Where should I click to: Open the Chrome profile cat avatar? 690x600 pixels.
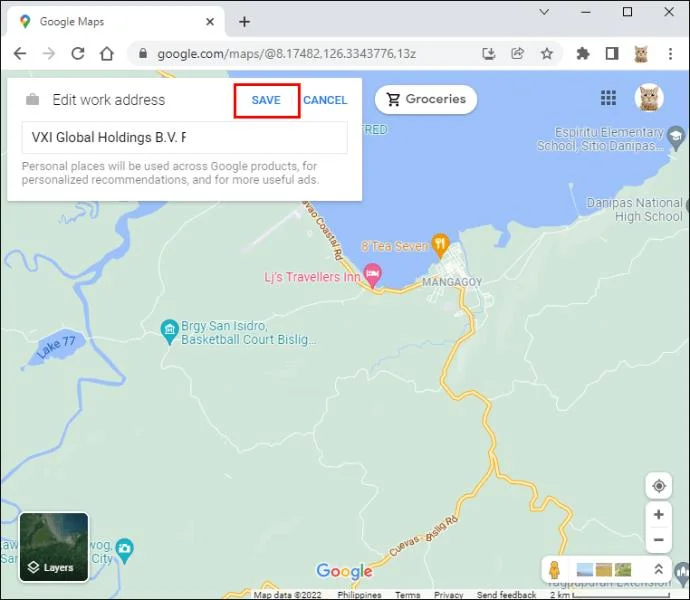(641, 54)
